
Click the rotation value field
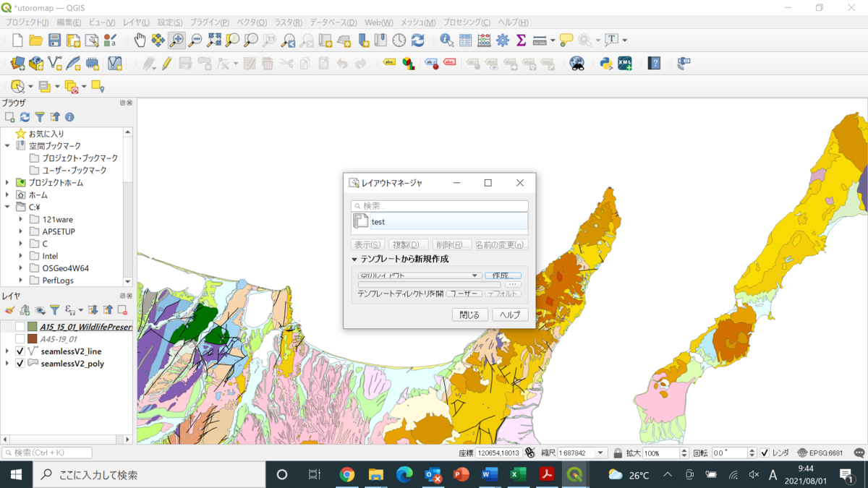[731, 453]
